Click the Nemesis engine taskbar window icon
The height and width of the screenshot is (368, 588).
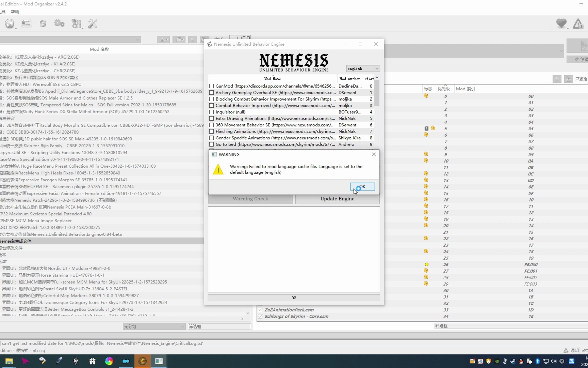[159, 361]
